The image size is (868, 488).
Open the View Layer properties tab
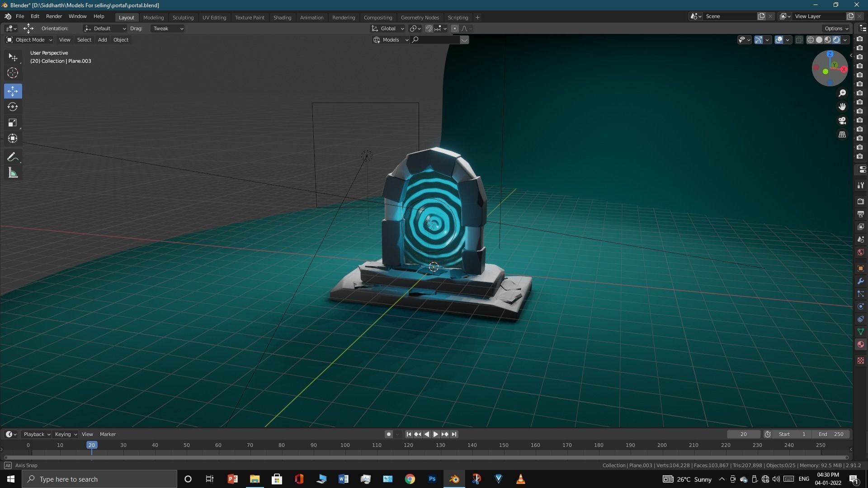coord(860,226)
